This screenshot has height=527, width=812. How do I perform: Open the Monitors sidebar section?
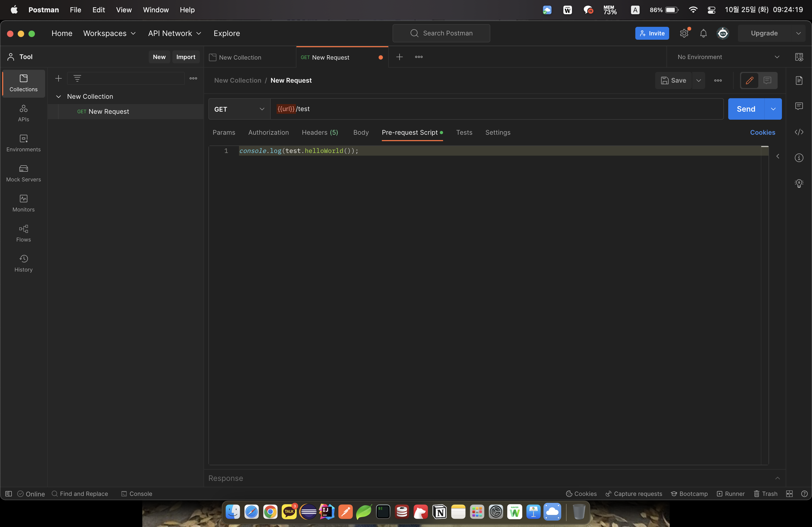tap(24, 203)
